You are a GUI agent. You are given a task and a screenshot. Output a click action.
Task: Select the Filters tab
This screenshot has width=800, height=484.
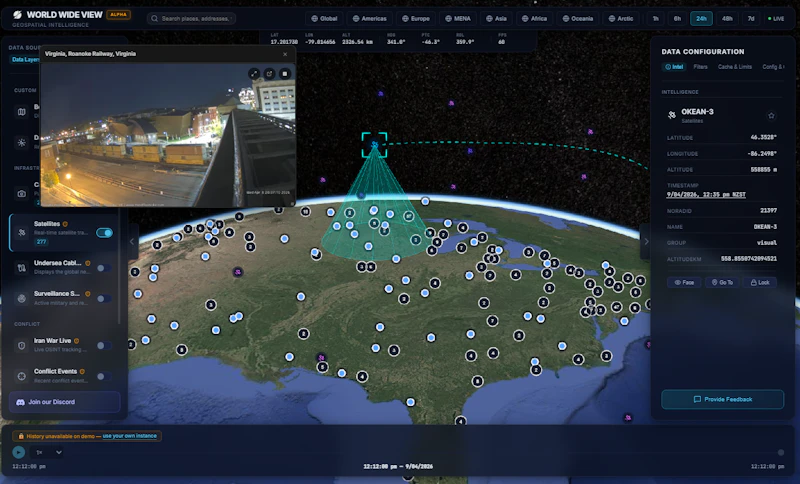pyautogui.click(x=700, y=67)
